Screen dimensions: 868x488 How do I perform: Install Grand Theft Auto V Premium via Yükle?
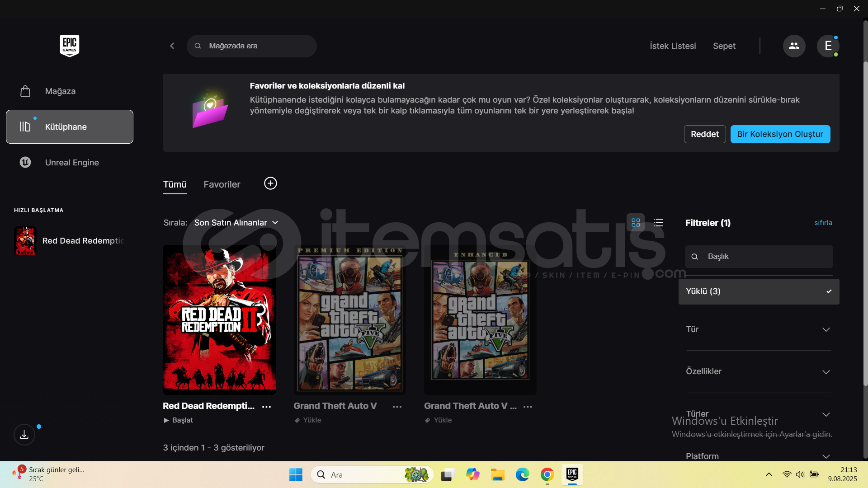(x=308, y=420)
